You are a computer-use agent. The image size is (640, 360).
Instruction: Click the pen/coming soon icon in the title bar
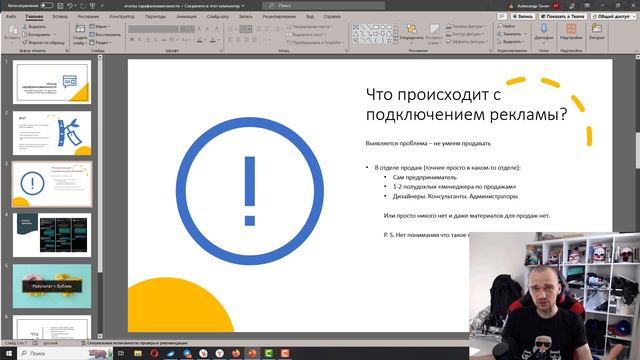click(572, 6)
